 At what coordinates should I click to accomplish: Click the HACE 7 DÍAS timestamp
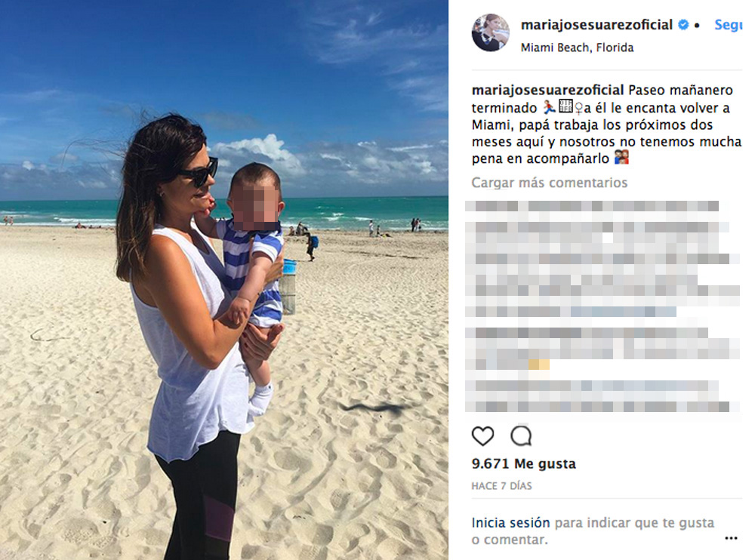(501, 486)
